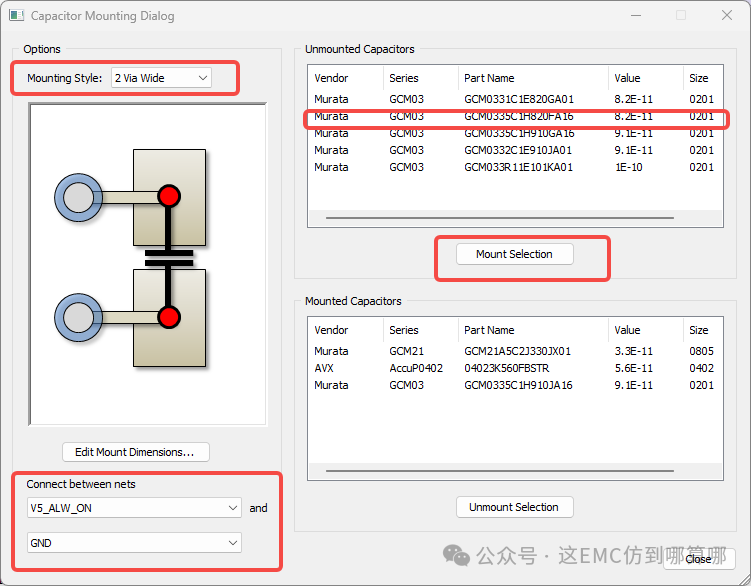Sort unmounted list by Series header
Screen dimensions: 751x586
(421, 78)
